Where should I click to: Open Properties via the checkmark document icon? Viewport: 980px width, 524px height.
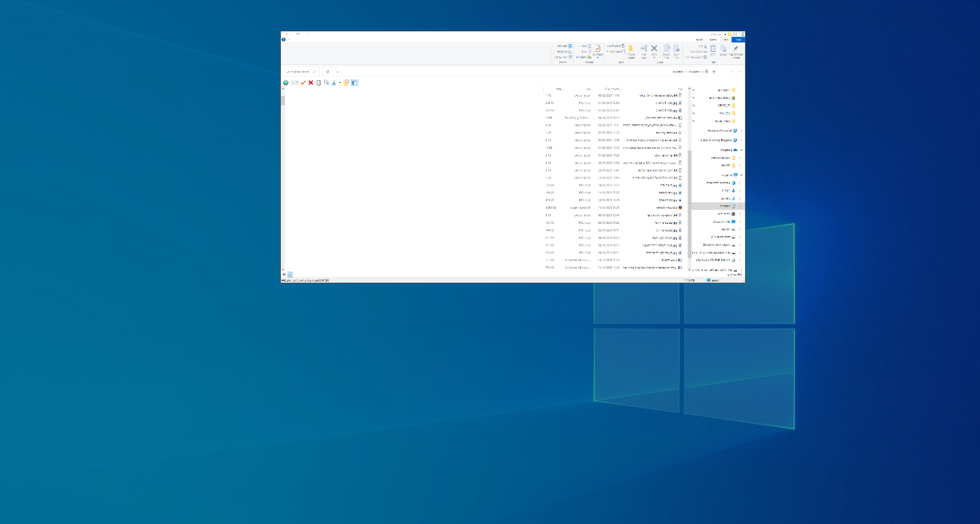tap(597, 49)
